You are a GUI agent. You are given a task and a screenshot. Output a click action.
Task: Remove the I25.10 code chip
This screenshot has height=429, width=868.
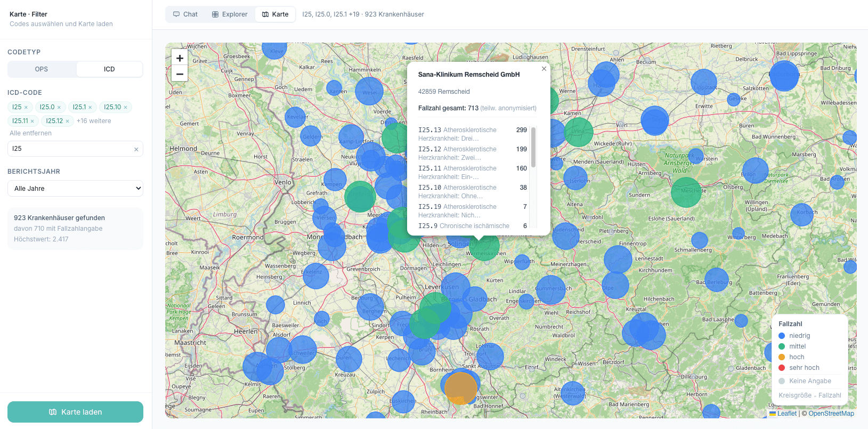click(x=126, y=107)
